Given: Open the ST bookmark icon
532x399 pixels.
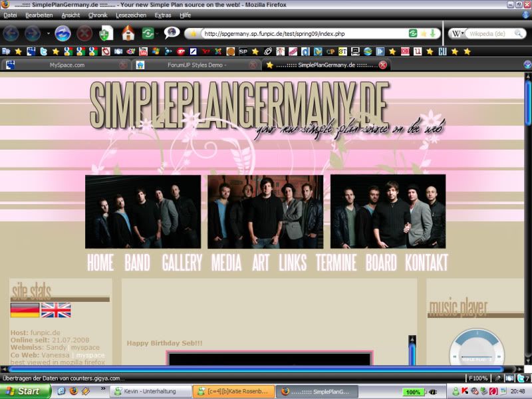Looking at the screenshot, I should click(x=342, y=52).
